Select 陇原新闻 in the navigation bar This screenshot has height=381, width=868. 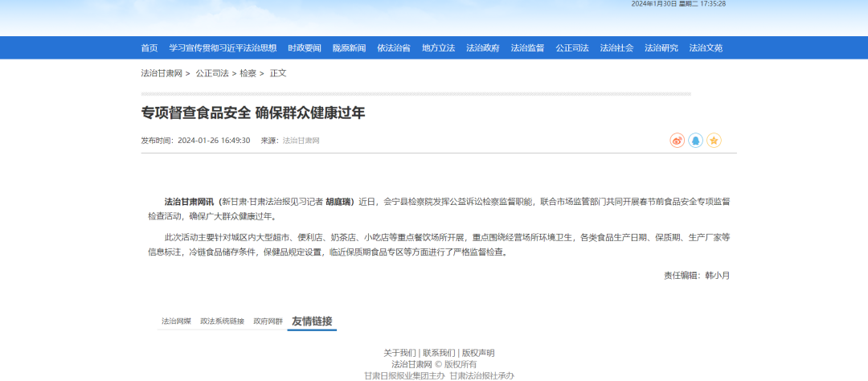pyautogui.click(x=349, y=48)
